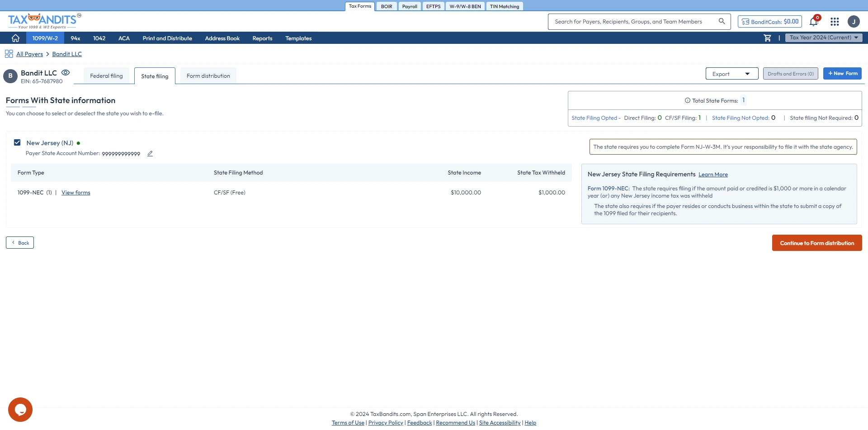Open the shopping cart icon

point(767,38)
